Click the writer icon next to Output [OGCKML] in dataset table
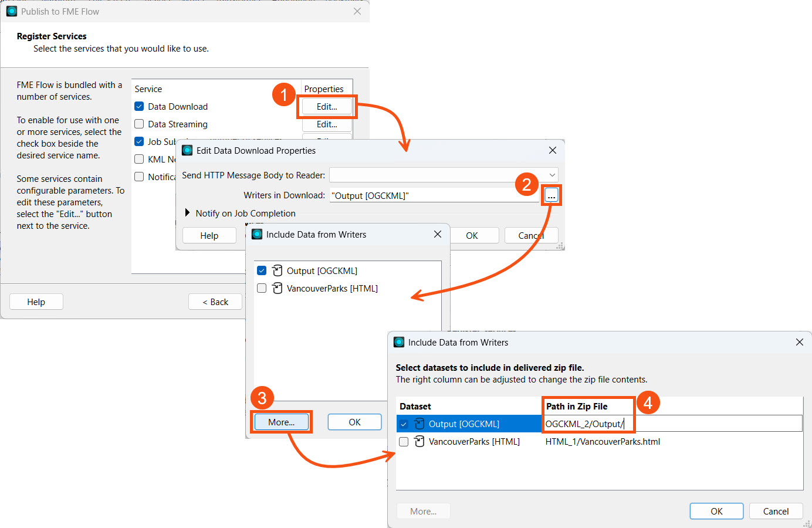 tap(419, 424)
